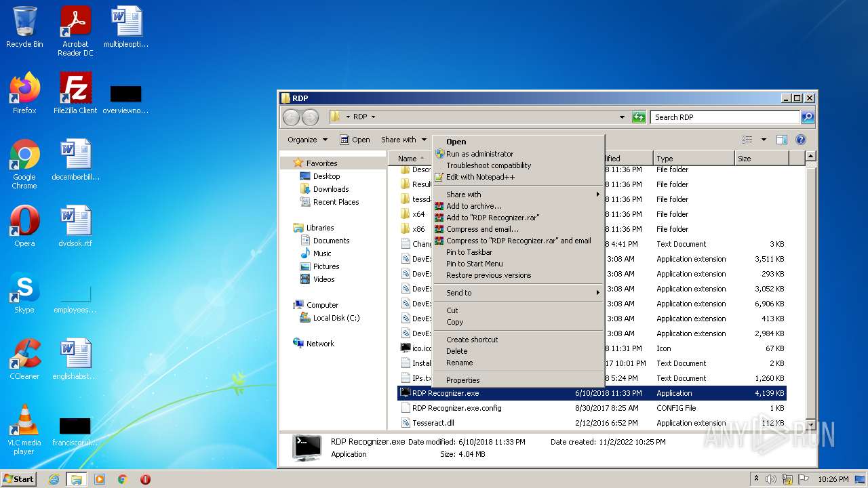Launch CCleaner desktop shortcut
Viewport: 868px width, 488px height.
24,359
